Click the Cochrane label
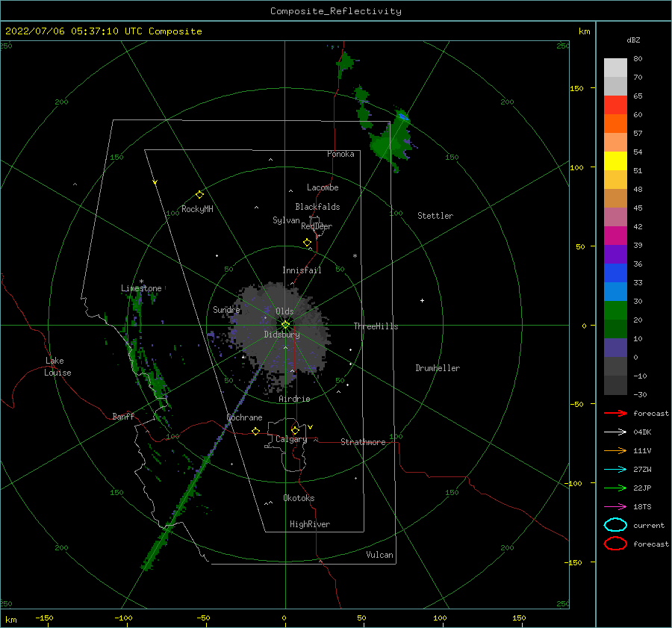Image resolution: width=672 pixels, height=628 pixels. [244, 417]
